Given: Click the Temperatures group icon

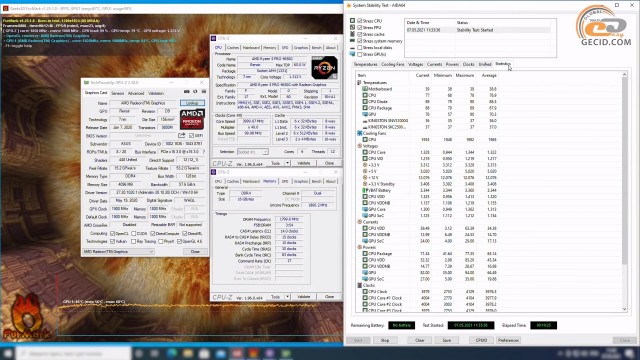Looking at the screenshot, I should (360, 82).
